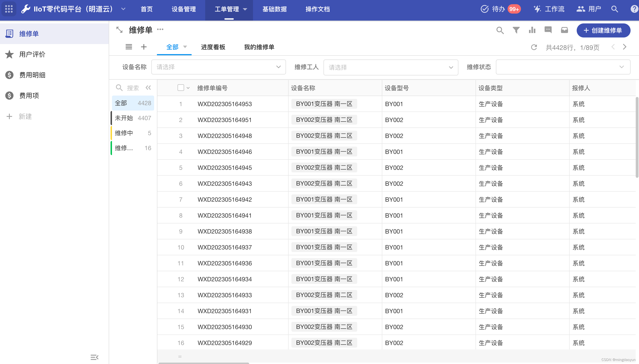Open 设备名称 filter dropdown
639x364 pixels.
pyautogui.click(x=219, y=67)
